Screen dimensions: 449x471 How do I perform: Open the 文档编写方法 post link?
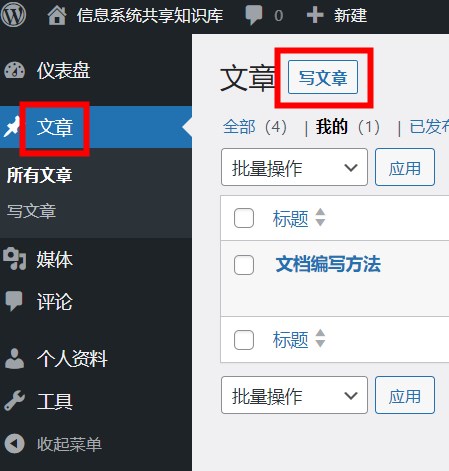pyautogui.click(x=328, y=264)
